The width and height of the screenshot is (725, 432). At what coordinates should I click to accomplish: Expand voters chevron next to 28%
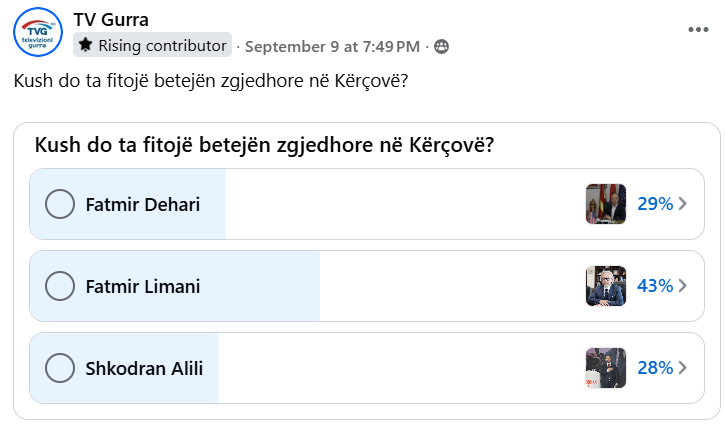tap(683, 368)
